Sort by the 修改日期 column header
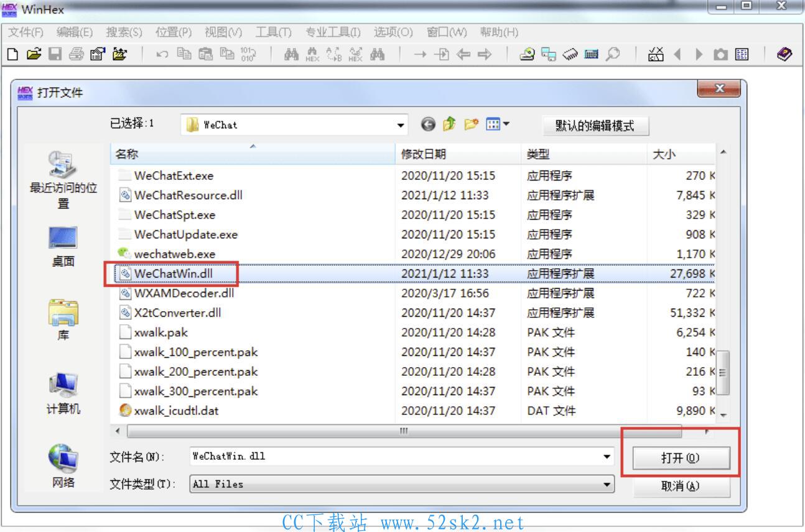 coord(458,154)
